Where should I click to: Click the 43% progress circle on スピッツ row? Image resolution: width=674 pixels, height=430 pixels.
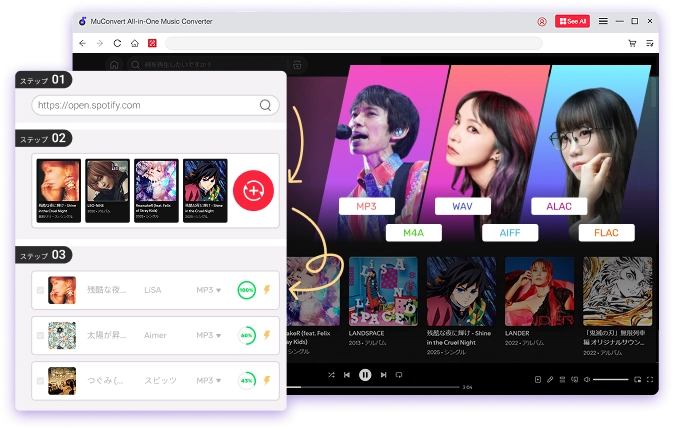pos(247,381)
